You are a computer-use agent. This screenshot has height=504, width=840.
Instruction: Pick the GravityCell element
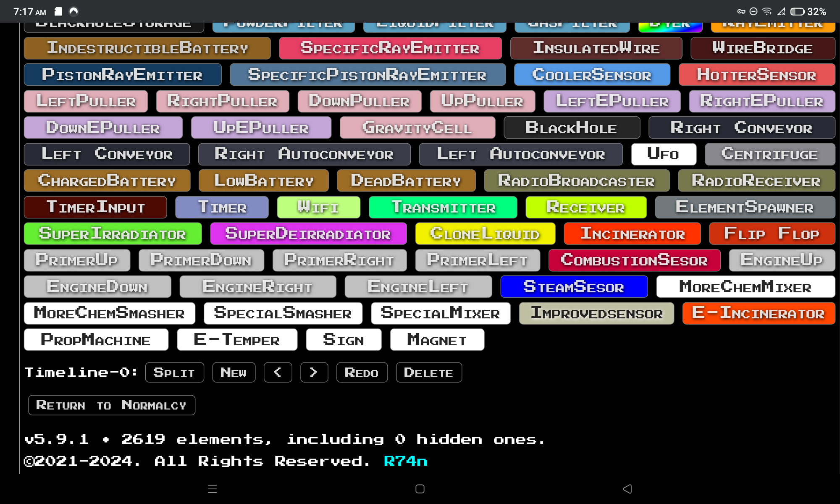(417, 128)
